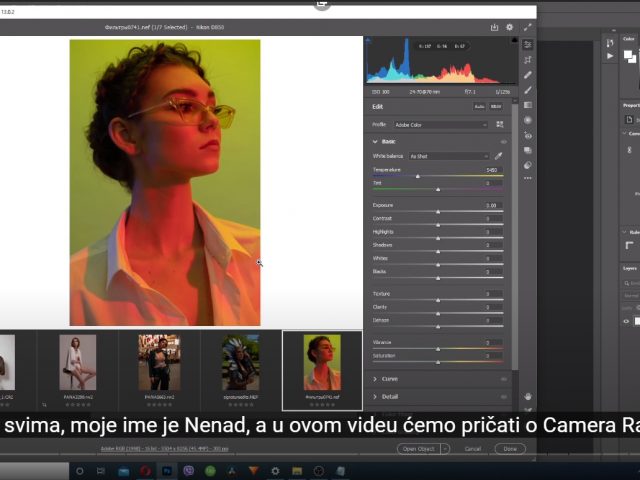Viewport: 640px width, 480px height.
Task: Click the Task View icon on taskbar
Action: tap(100, 471)
